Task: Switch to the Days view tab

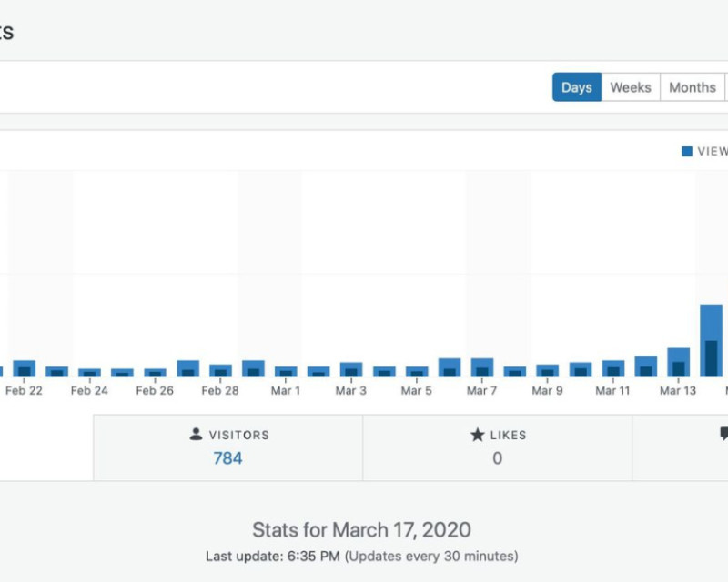Action: (576, 87)
